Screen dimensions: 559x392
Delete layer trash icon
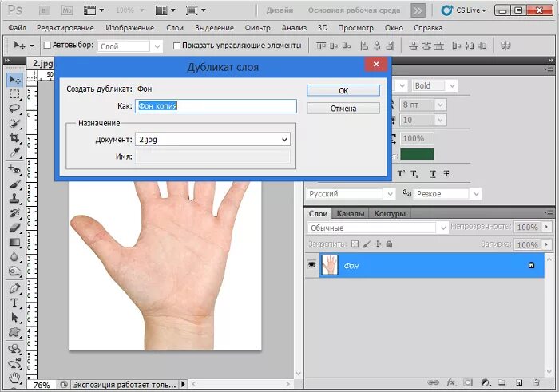click(536, 382)
